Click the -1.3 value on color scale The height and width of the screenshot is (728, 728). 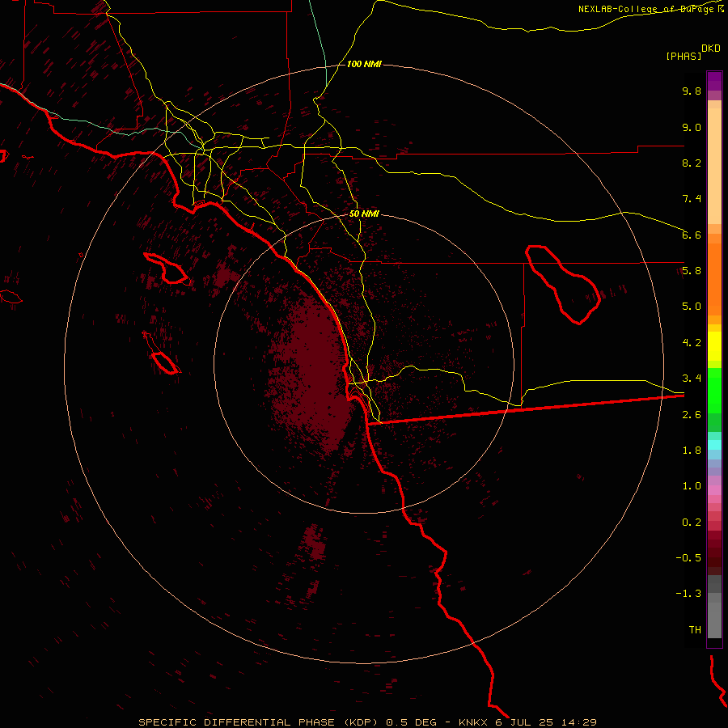[x=688, y=594]
